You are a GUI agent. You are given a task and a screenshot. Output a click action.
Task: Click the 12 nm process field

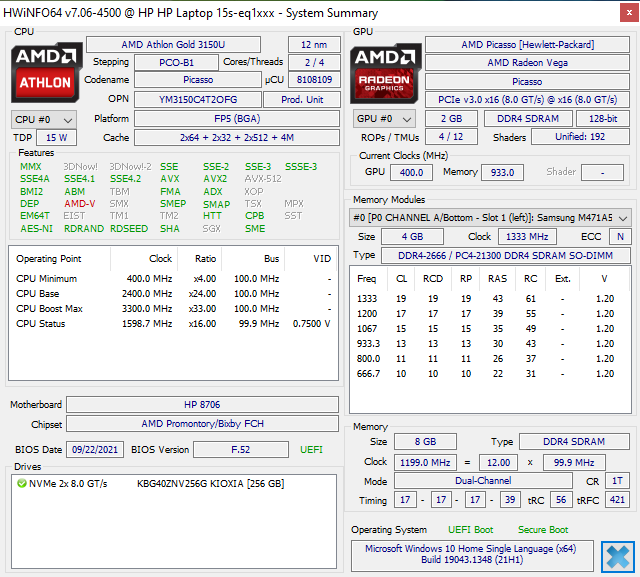(314, 44)
